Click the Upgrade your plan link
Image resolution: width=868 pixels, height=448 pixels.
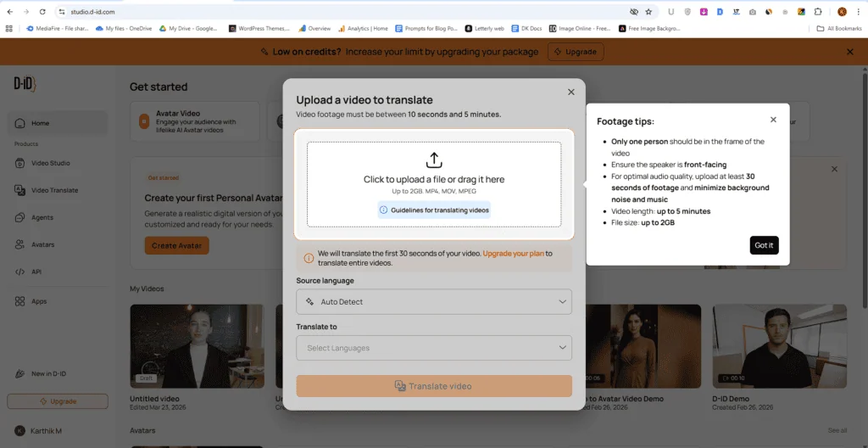513,254
